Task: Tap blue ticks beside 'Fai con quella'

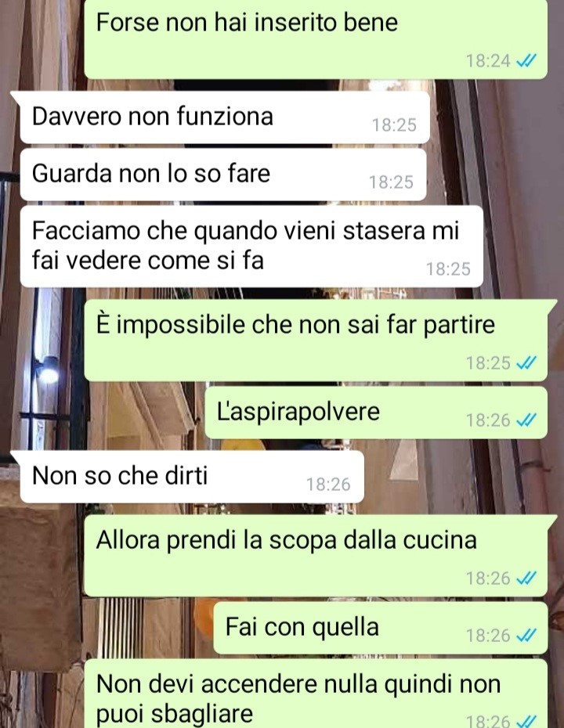Action: [526, 635]
